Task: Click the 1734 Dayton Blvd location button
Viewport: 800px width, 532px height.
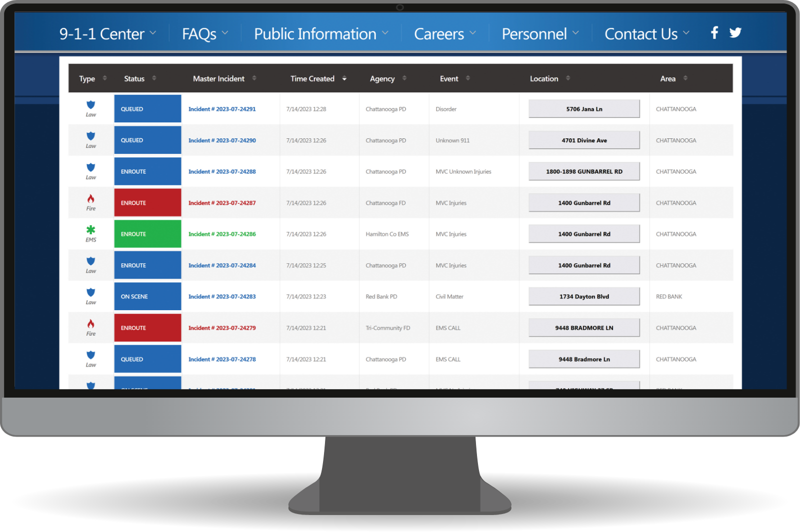Action: pos(584,296)
